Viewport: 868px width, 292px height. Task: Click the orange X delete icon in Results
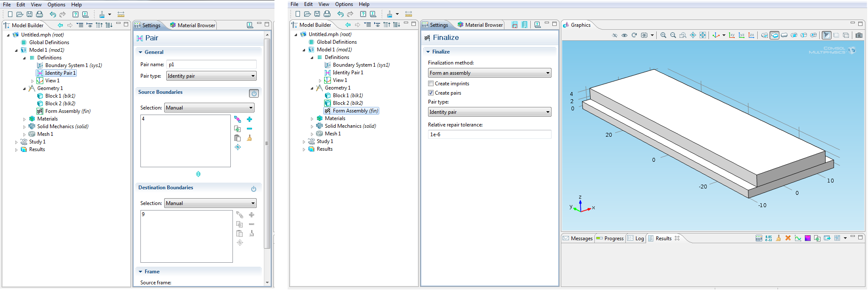coord(788,238)
